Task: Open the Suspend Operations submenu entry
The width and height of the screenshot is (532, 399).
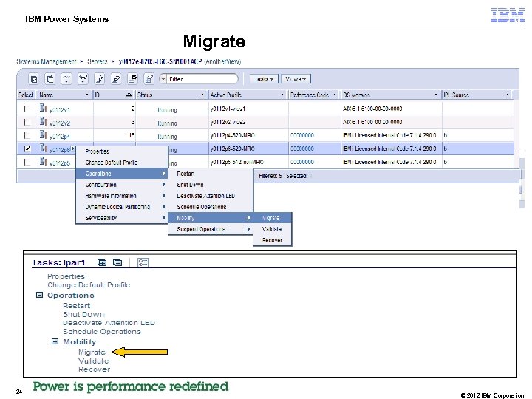Action: (x=211, y=229)
